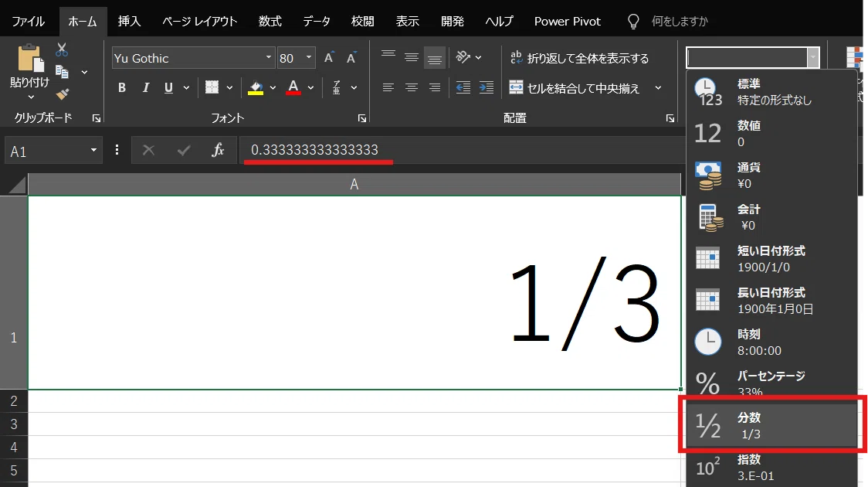Select 通貨 currency format
The height and width of the screenshot is (487, 868).
coord(771,175)
